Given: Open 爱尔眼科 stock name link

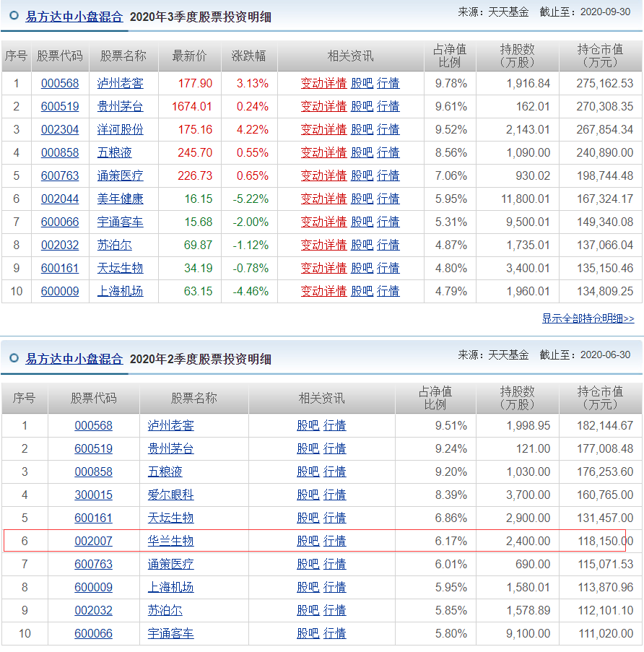Looking at the screenshot, I should coord(171,495).
